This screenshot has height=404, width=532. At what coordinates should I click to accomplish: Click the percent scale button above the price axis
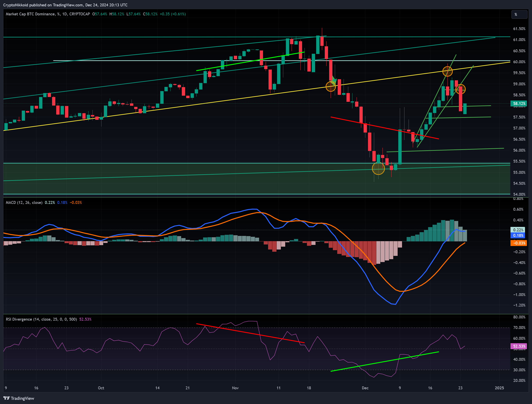pyautogui.click(x=519, y=14)
